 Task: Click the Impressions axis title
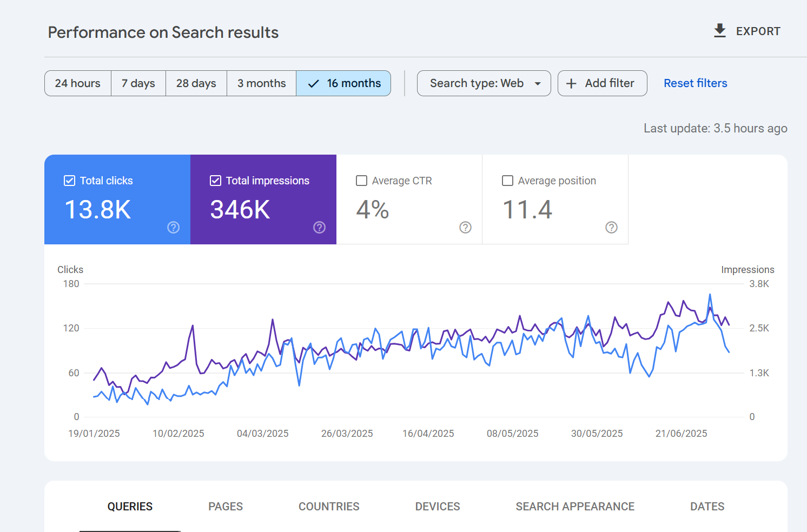748,270
